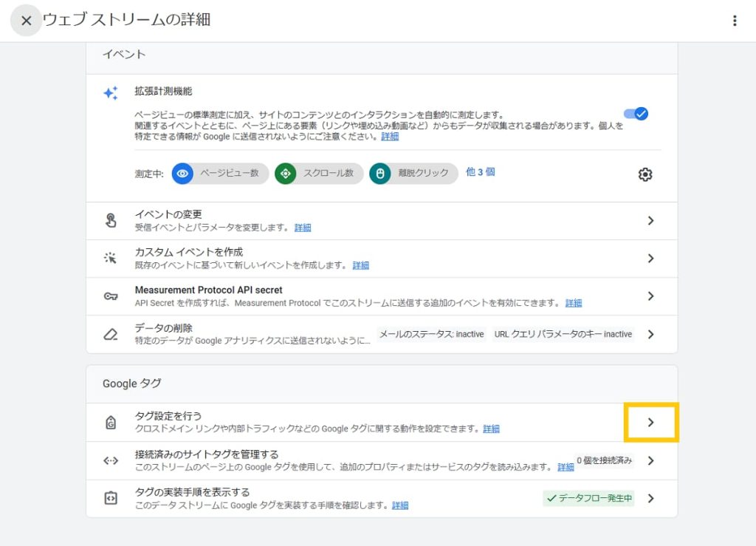Close the web stream details panel
756x546 pixels.
(x=26, y=21)
